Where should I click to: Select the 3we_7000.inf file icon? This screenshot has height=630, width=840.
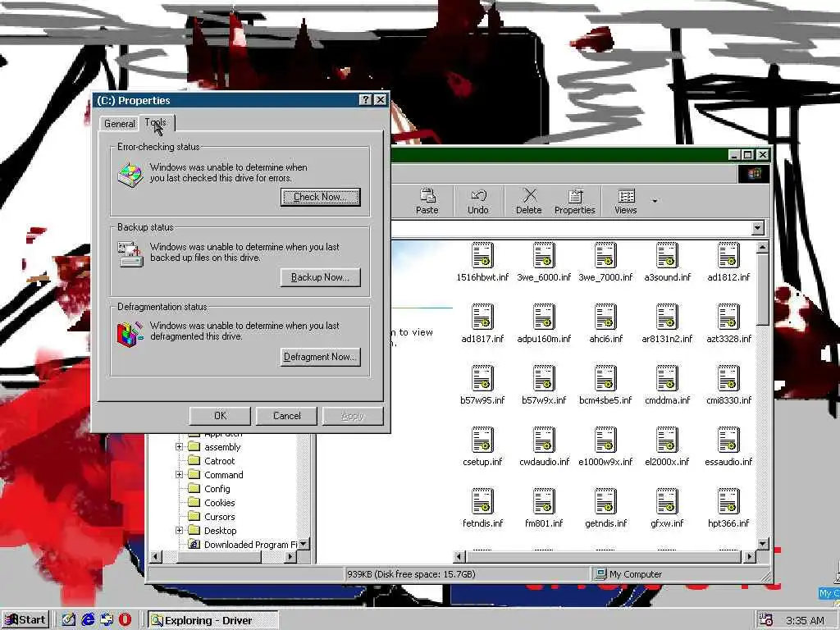point(605,255)
